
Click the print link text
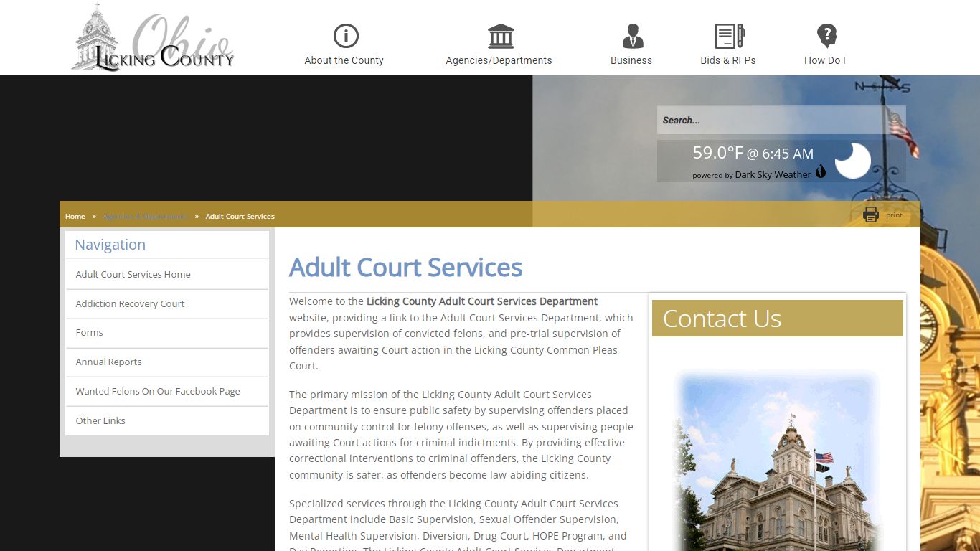894,215
